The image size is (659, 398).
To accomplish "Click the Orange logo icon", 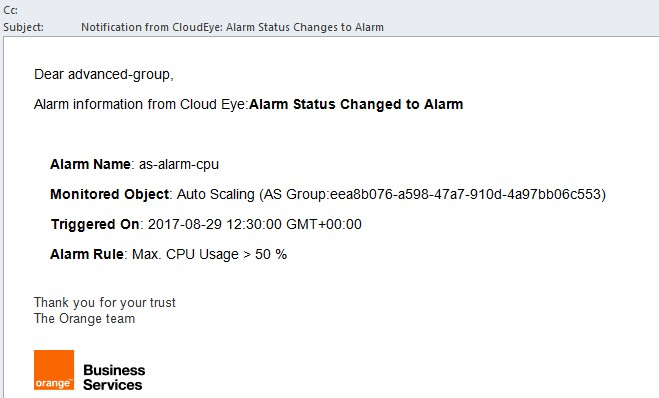I will coord(54,370).
